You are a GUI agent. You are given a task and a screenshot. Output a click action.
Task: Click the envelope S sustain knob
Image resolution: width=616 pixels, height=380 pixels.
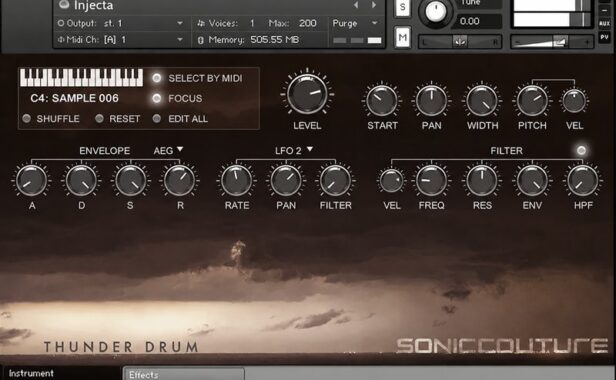130,180
